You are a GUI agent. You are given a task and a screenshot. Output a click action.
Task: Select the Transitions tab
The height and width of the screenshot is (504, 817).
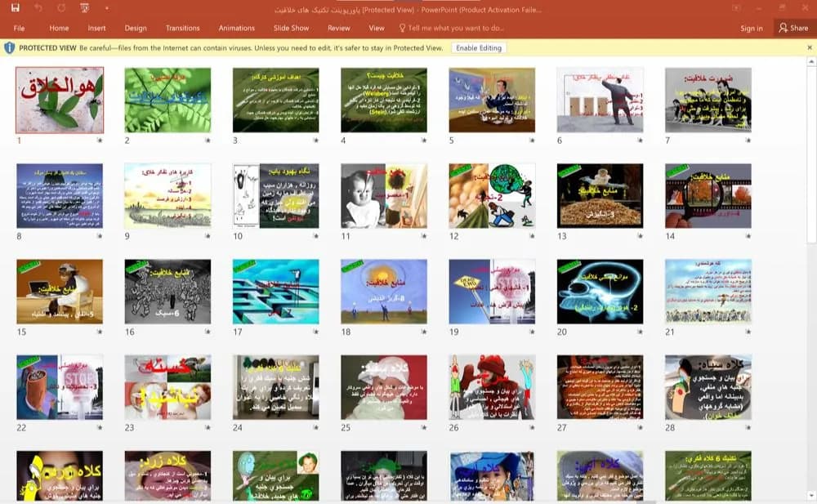(x=182, y=28)
